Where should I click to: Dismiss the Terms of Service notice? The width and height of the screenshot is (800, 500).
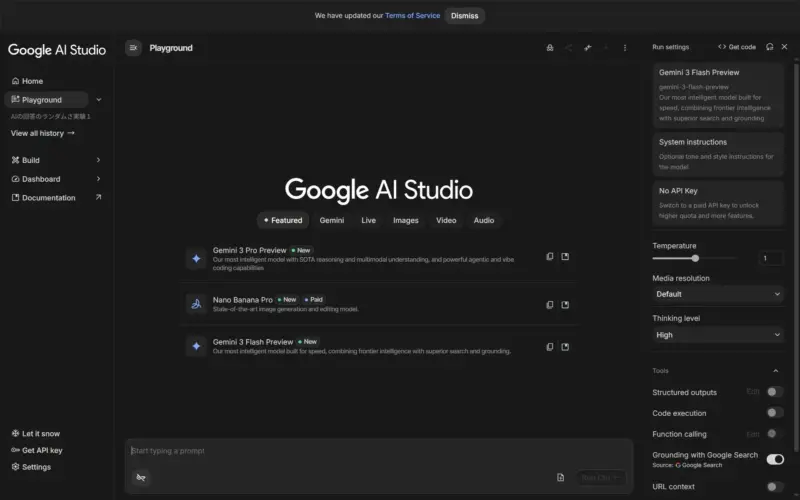[x=464, y=16]
